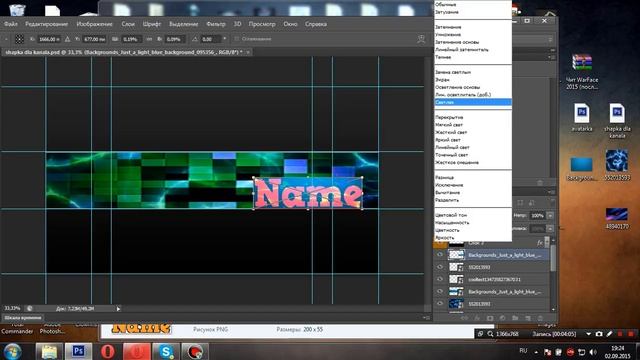Click the camera icon in recorder bar

(x=599, y=334)
